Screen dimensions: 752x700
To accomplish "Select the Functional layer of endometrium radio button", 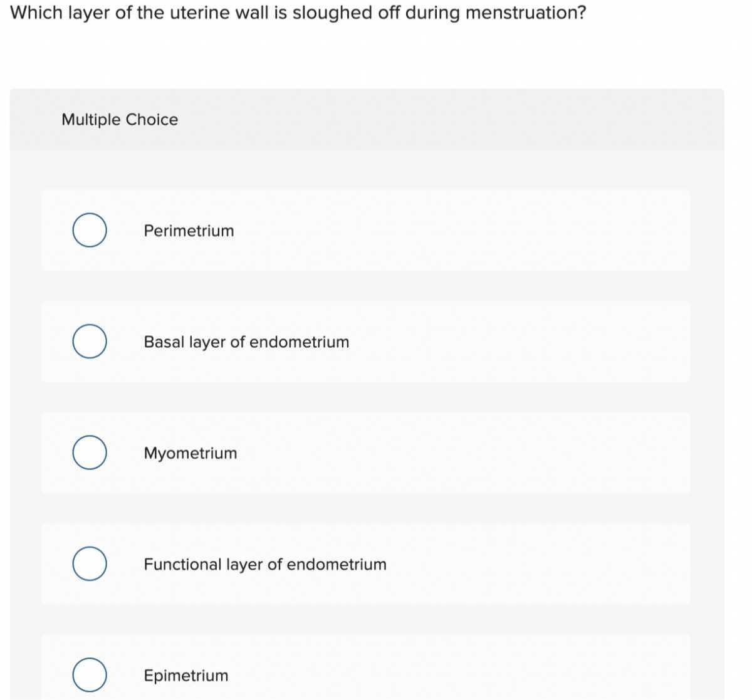I will [90, 563].
